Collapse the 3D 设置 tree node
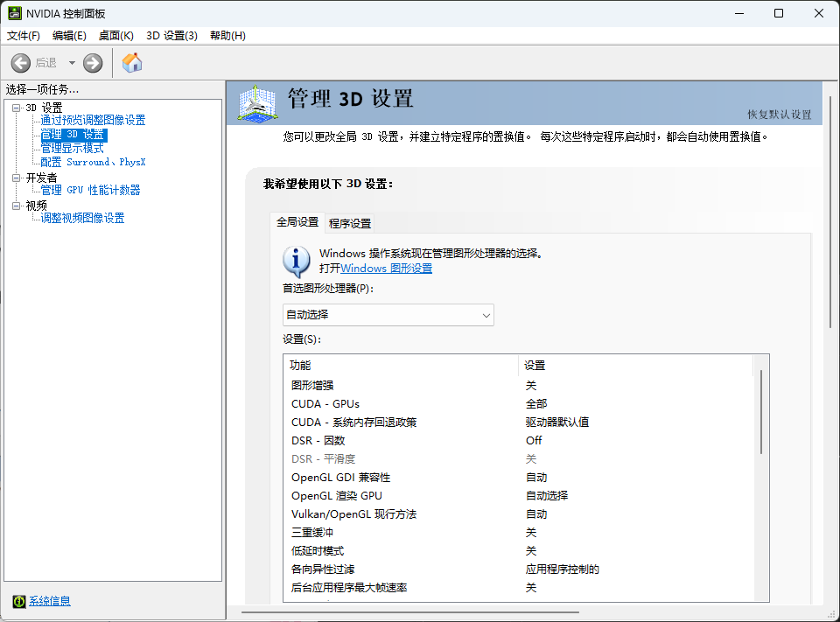This screenshot has width=840, height=622. [x=17, y=108]
